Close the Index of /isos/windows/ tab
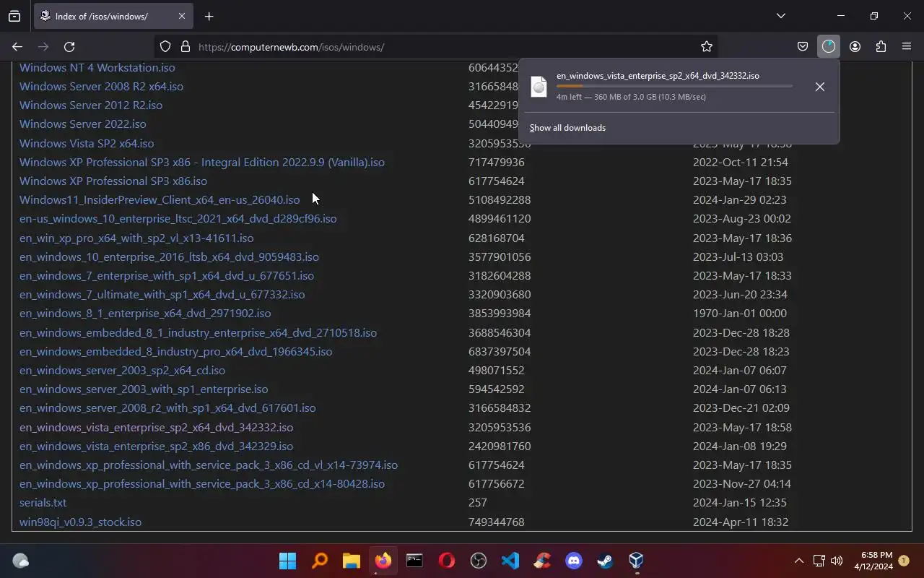The image size is (924, 578). 182,16
